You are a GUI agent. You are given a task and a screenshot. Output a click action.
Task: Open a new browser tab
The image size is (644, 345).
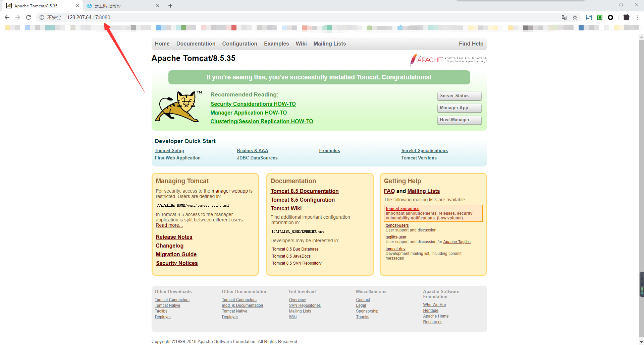pos(170,6)
